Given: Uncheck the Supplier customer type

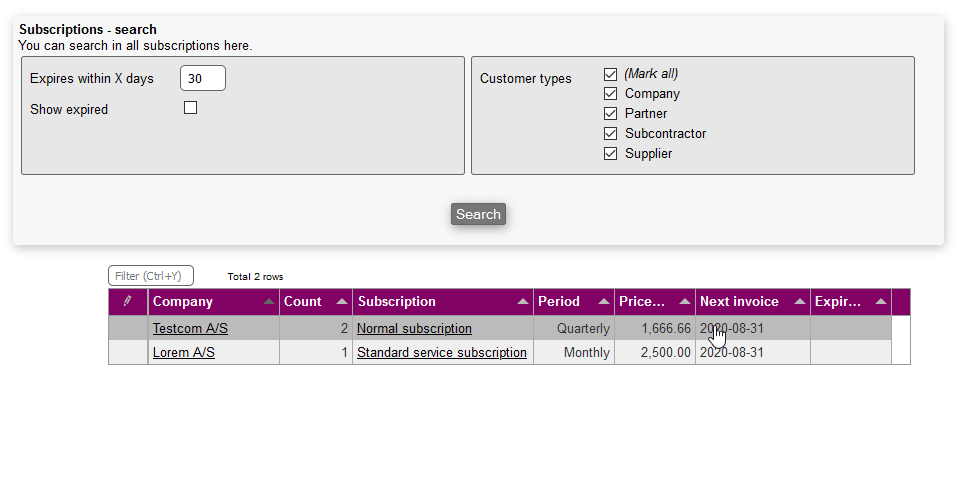Looking at the screenshot, I should (x=611, y=154).
